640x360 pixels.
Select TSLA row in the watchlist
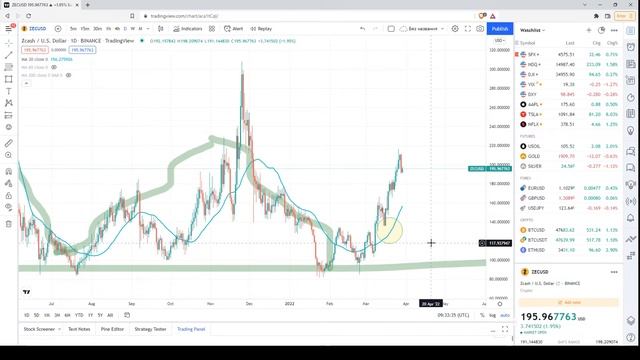(x=569, y=114)
